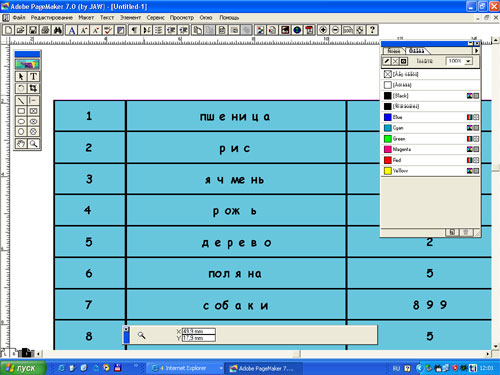Toggle the Stroke pencil button in Colors panel
The image size is (500, 375).
click(x=387, y=61)
